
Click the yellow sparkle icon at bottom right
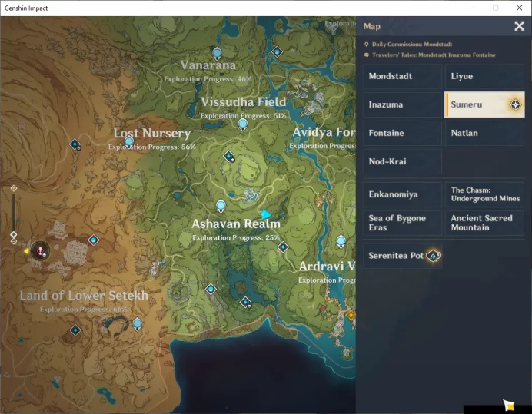[x=508, y=405]
